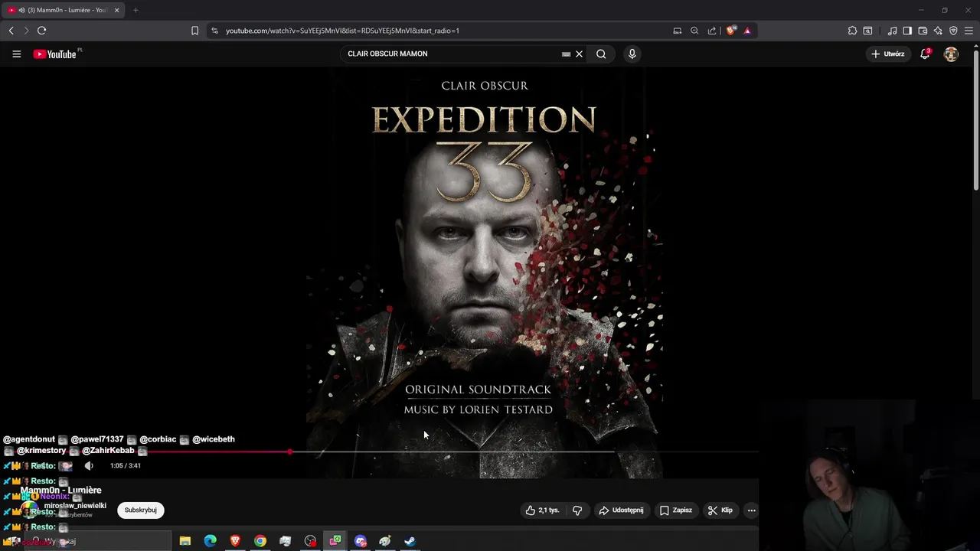
Task: Click the zoom-out magnifier in address bar
Action: tap(694, 31)
